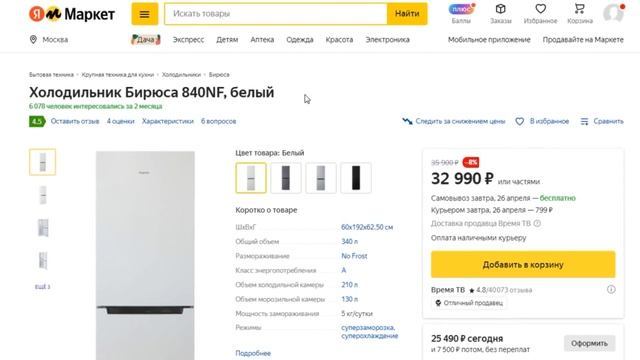640x360 pixels.
Task: Select the black fridge color swatch
Action: click(356, 178)
